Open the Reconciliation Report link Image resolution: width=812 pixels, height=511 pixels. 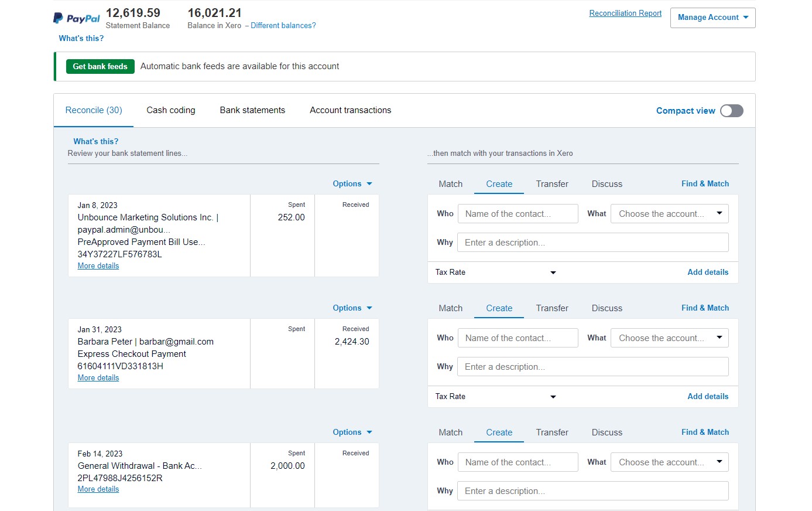[625, 13]
